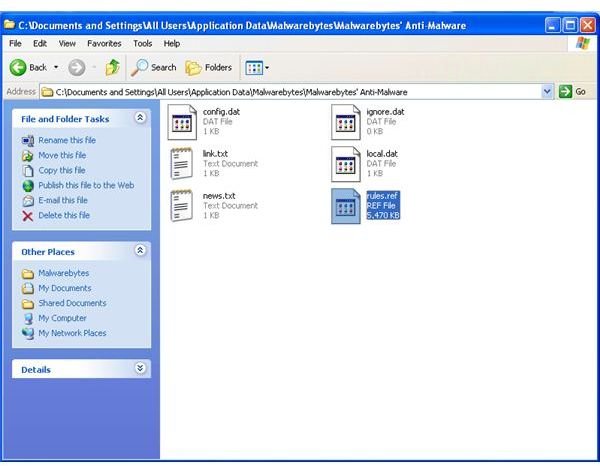Click the link.txt file name
The height and width of the screenshot is (466, 600).
pyautogui.click(x=215, y=154)
